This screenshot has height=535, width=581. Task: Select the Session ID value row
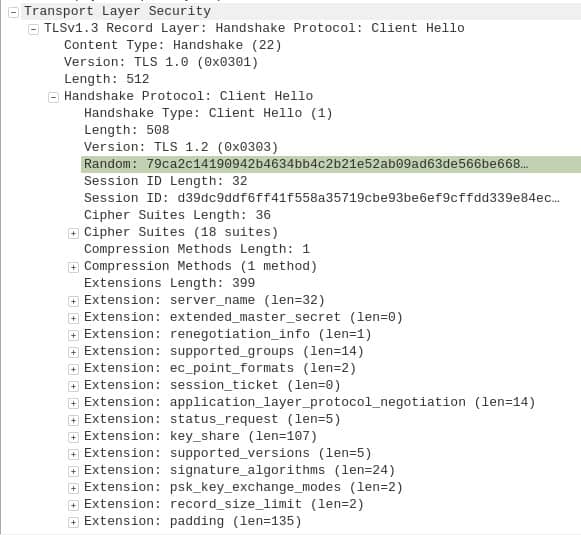pyautogui.click(x=322, y=198)
